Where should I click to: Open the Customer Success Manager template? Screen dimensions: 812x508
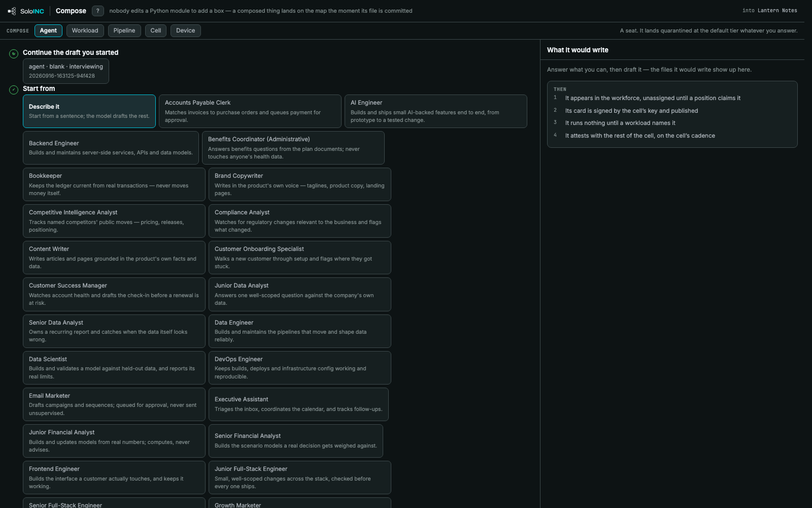pyautogui.click(x=114, y=294)
